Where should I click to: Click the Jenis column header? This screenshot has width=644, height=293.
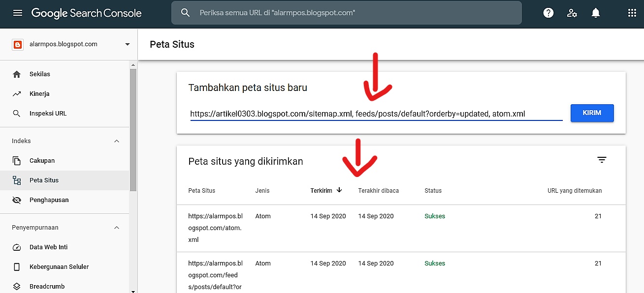(x=262, y=191)
